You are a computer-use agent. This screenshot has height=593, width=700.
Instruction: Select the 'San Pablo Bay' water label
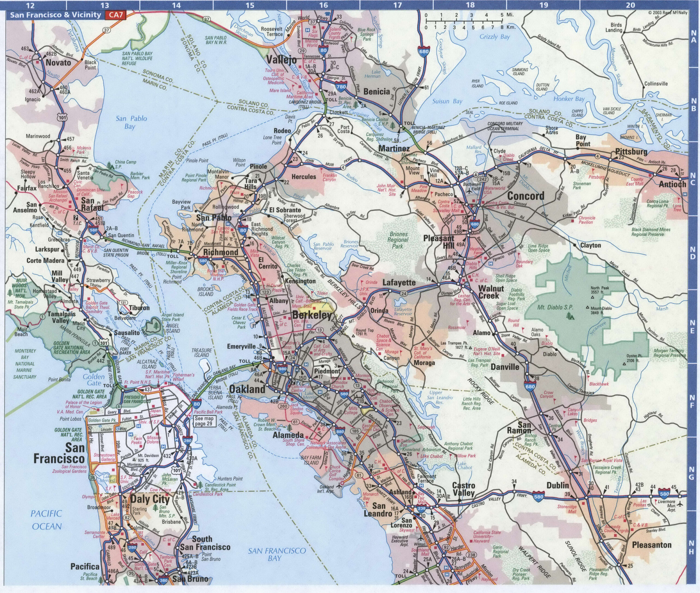(132, 122)
